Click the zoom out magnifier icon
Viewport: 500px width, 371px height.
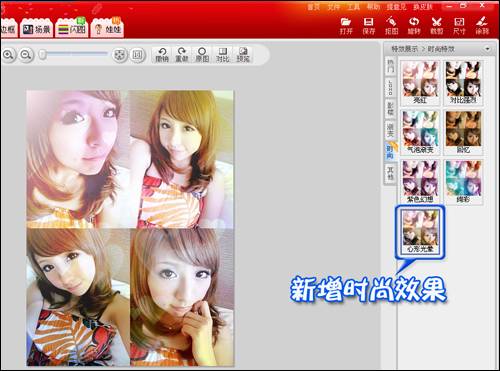click(26, 55)
